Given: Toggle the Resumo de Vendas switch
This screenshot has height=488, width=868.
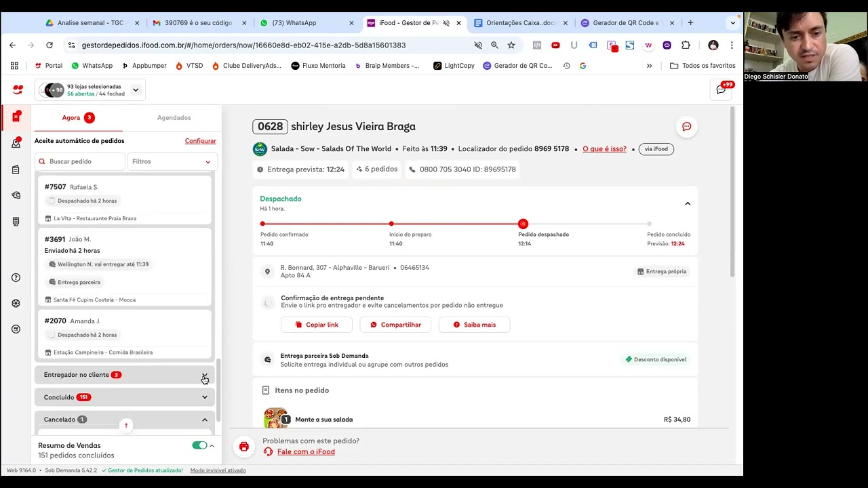Looking at the screenshot, I should click(199, 445).
